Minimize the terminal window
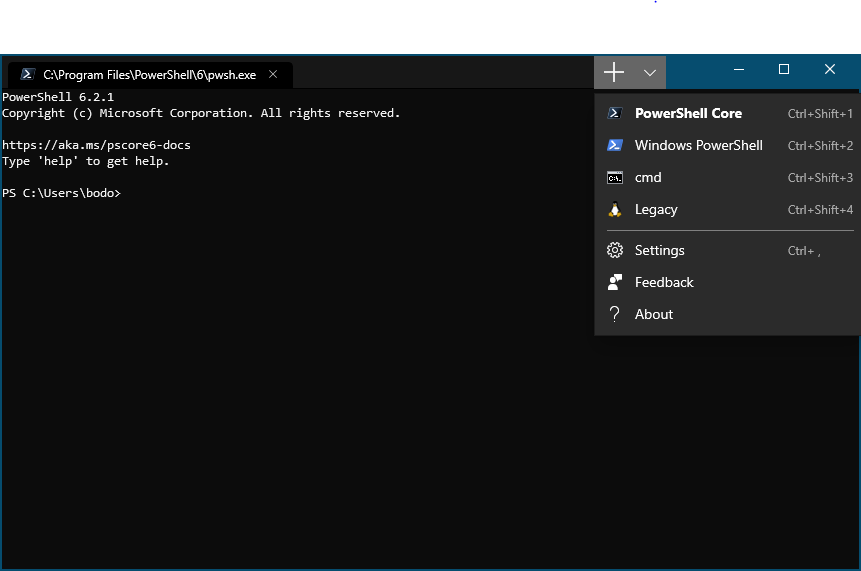Image resolution: width=861 pixels, height=571 pixels. (739, 69)
